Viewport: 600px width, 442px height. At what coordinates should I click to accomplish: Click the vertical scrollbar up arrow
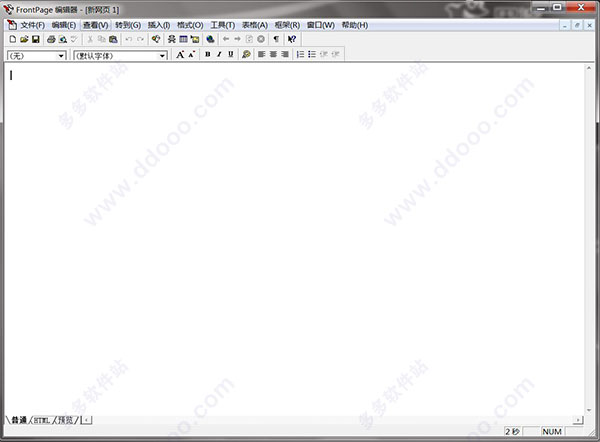pyautogui.click(x=589, y=68)
